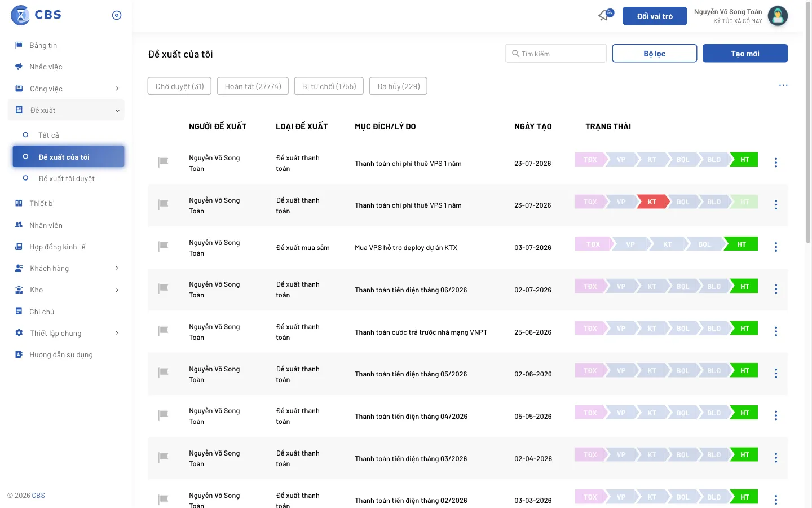
Task: Click the red KT status step
Action: click(x=652, y=202)
